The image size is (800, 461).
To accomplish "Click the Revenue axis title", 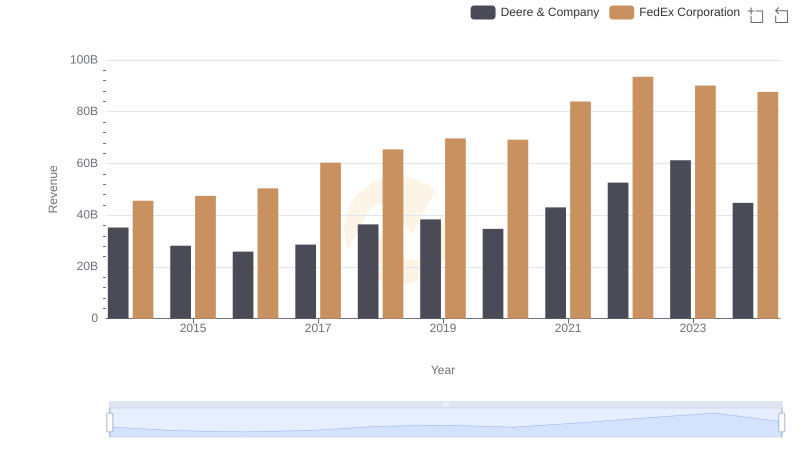I will [53, 189].
